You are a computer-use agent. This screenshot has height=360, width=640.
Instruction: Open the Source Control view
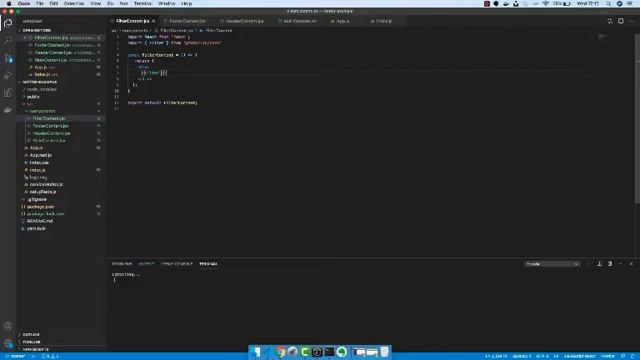(x=8, y=58)
